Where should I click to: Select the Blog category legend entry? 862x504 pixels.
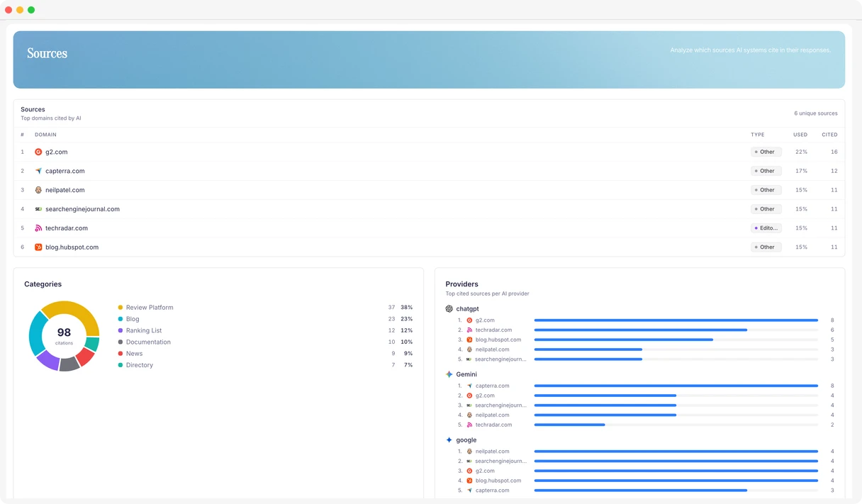[133, 319]
